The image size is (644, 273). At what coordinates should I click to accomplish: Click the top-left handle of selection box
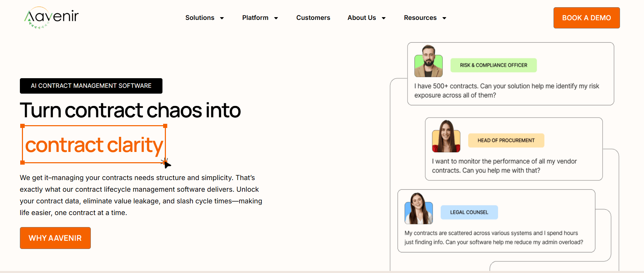23,126
